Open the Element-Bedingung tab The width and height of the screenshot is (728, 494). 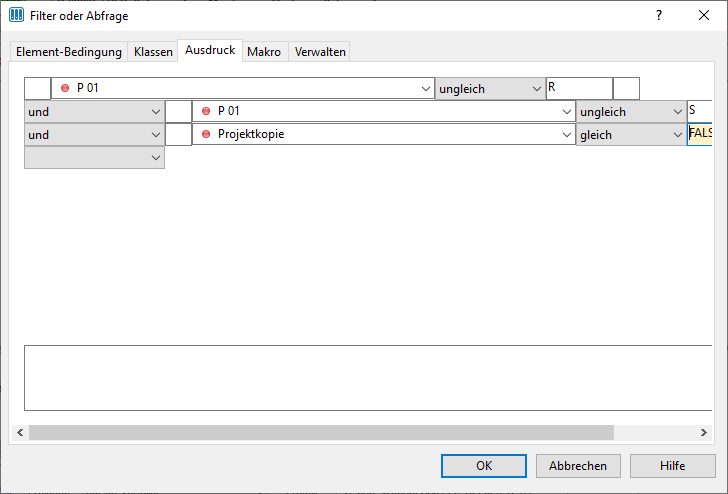pos(69,52)
